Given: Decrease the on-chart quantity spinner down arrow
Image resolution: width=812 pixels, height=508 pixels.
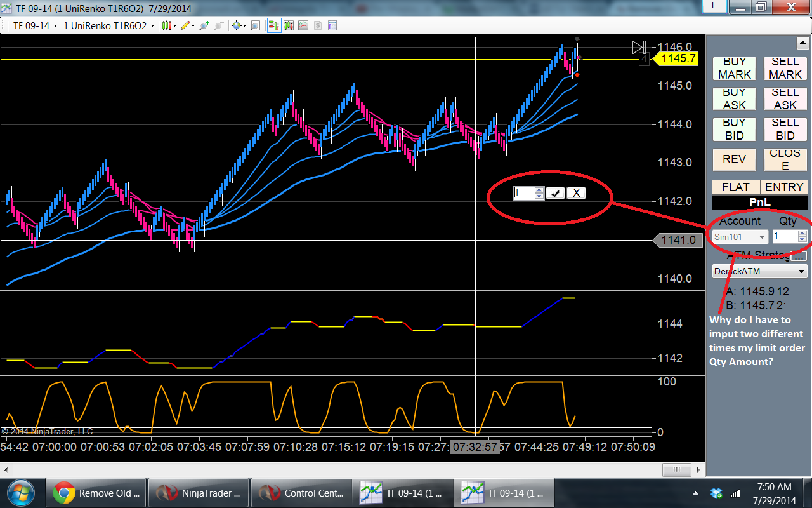Looking at the screenshot, I should coord(539,196).
